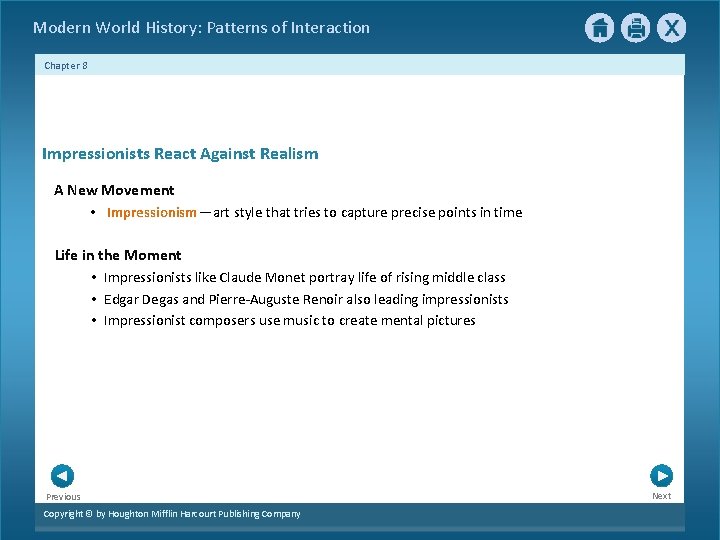Click the Print icon
Image resolution: width=720 pixels, height=540 pixels.
click(636, 28)
